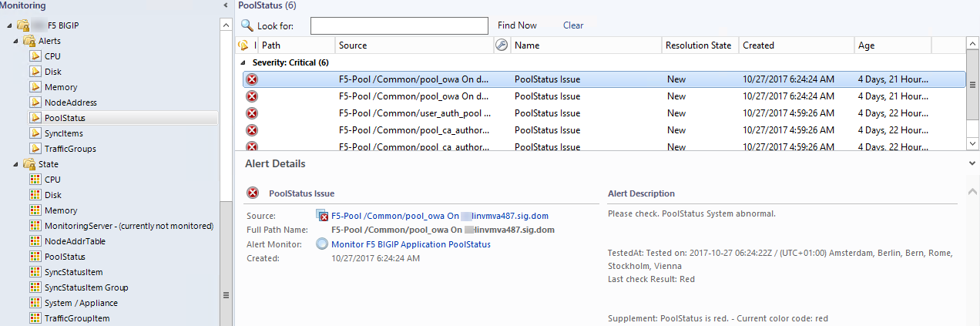Select the SyncStatusItem Group tree item
The height and width of the screenshot is (326, 980).
(86, 287)
